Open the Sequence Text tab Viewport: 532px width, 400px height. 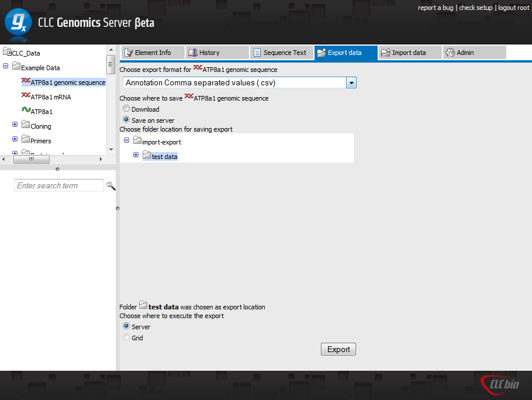[x=280, y=53]
